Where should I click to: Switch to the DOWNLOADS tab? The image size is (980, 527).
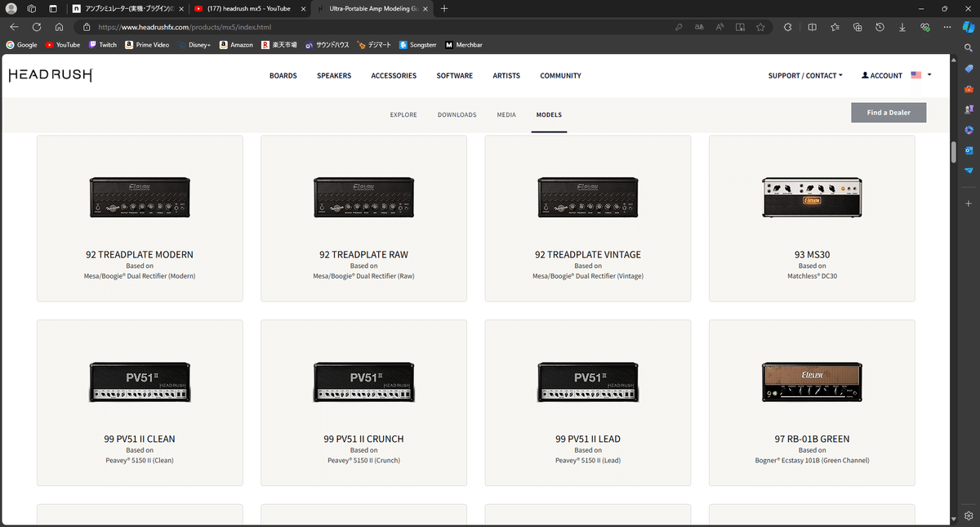pos(457,114)
